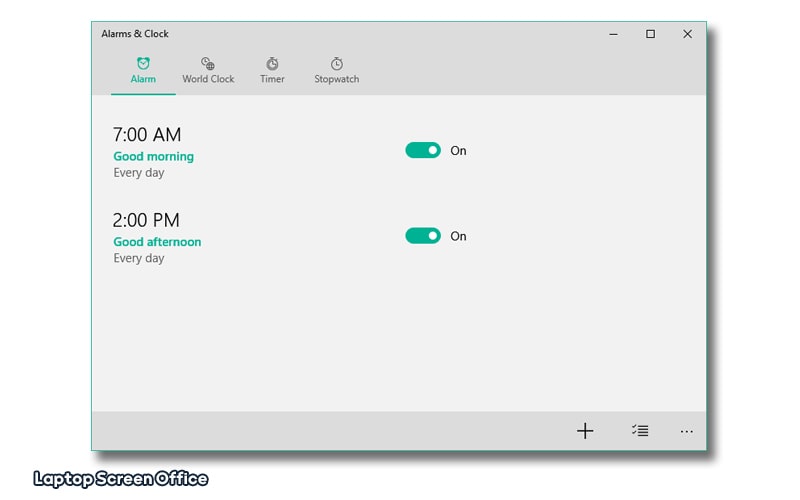Image resolution: width=800 pixels, height=500 pixels.
Task: Add a new alarm with plus icon
Action: click(585, 431)
